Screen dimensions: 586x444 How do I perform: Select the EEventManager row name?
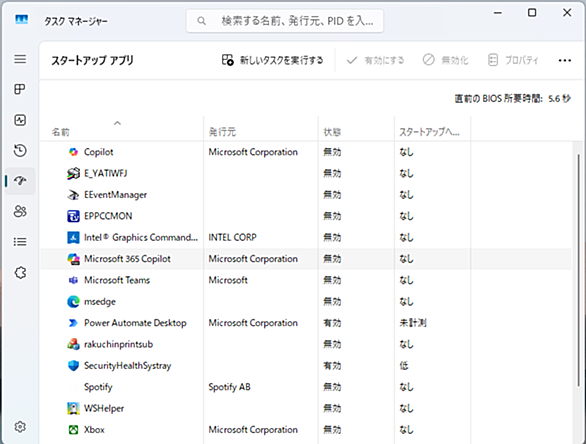pyautogui.click(x=115, y=195)
